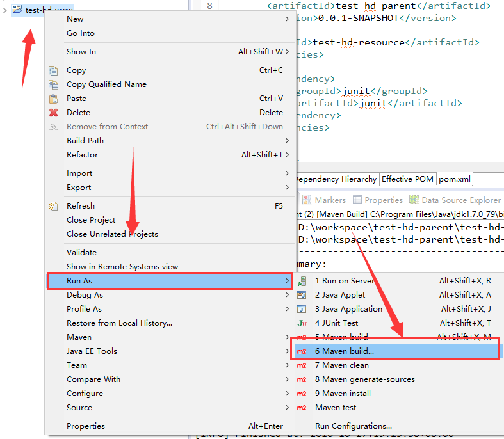Switch to the pom.xml tab
The height and width of the screenshot is (439, 504).
pos(455,179)
